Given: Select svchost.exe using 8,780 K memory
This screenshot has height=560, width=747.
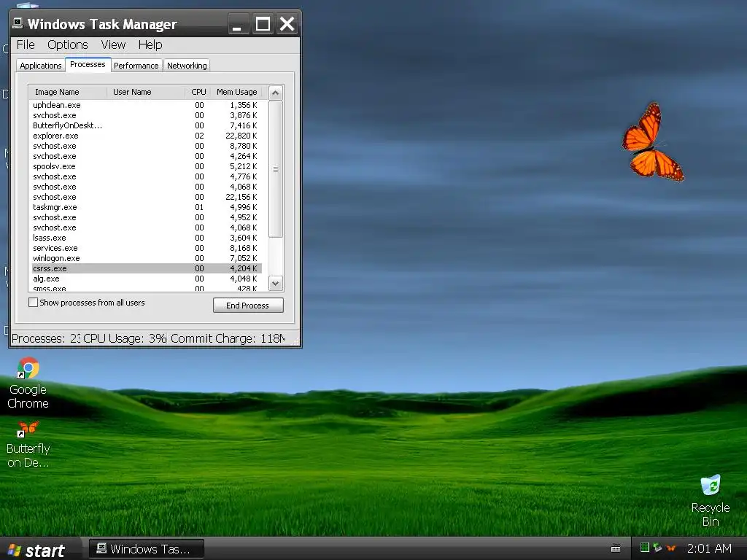Looking at the screenshot, I should tap(147, 146).
